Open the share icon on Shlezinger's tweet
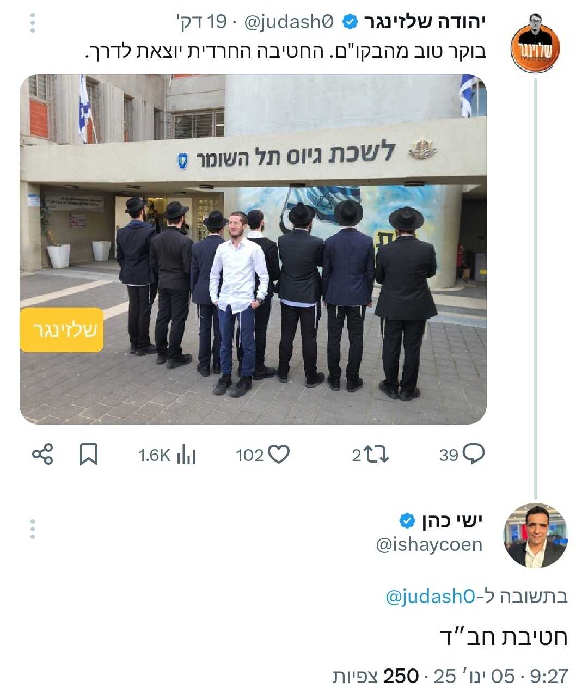Viewport: 588px width, 700px height. pyautogui.click(x=42, y=454)
